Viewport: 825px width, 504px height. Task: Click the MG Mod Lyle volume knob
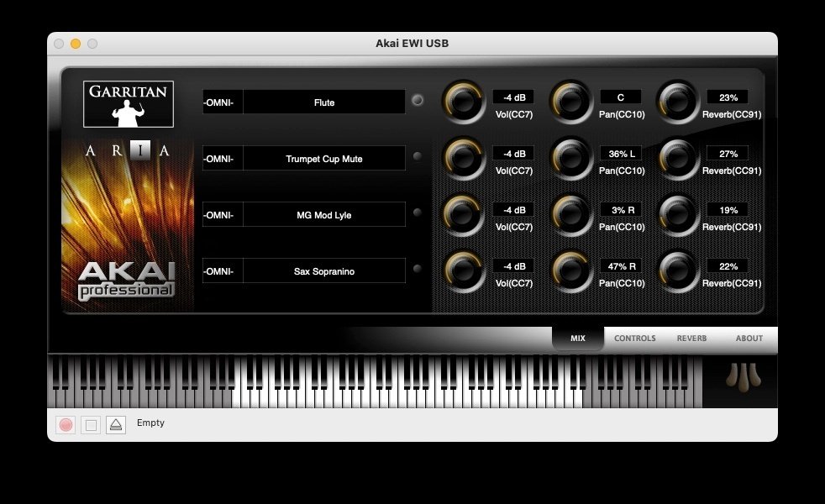coord(463,214)
